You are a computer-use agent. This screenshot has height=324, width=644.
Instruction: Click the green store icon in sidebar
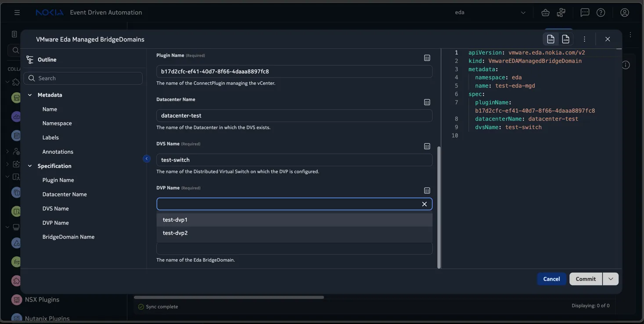[16, 97]
